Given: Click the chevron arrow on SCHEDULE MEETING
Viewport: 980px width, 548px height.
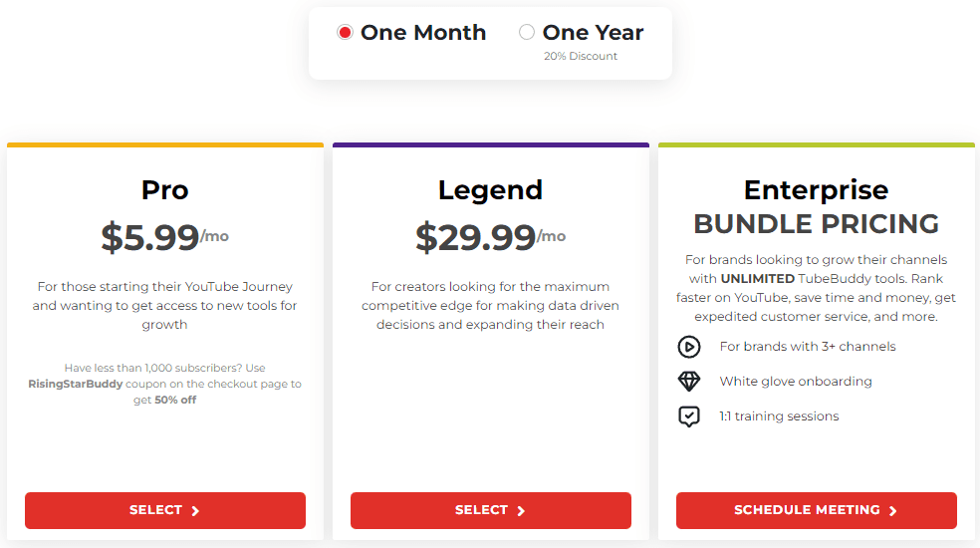Looking at the screenshot, I should 892,511.
